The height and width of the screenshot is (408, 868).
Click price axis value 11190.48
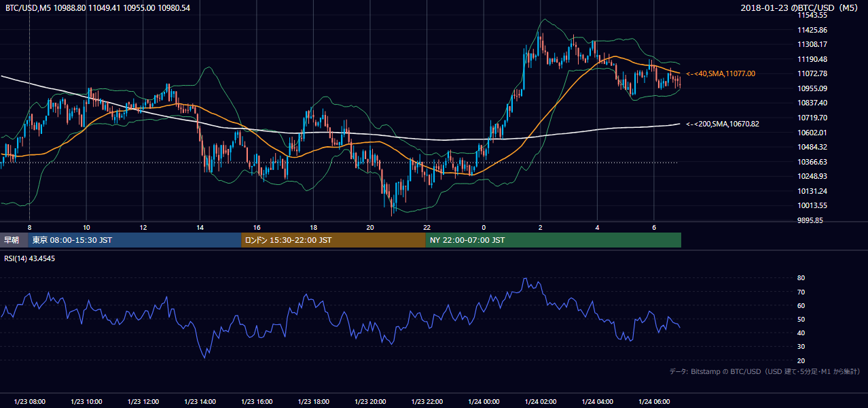click(x=812, y=59)
